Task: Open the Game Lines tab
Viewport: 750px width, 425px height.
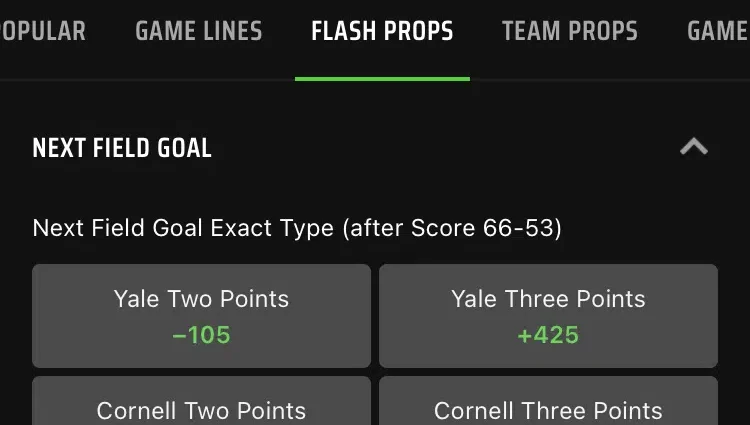Action: (198, 32)
